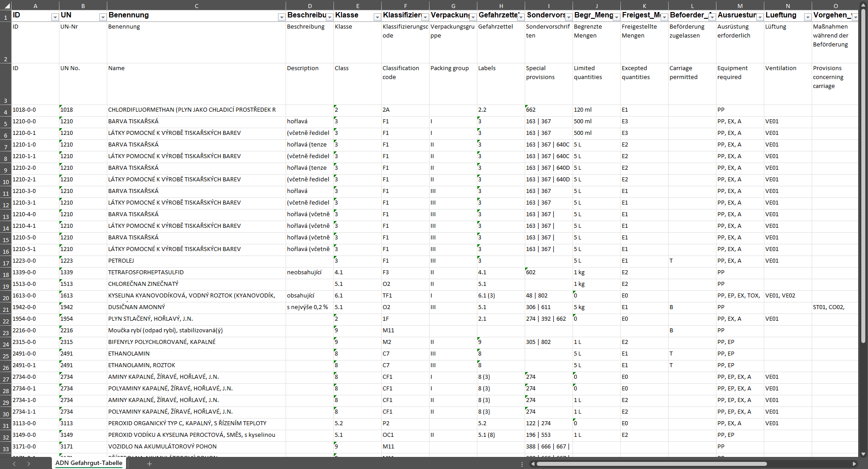Click horizontal scrollbar right arrow

(x=854, y=464)
